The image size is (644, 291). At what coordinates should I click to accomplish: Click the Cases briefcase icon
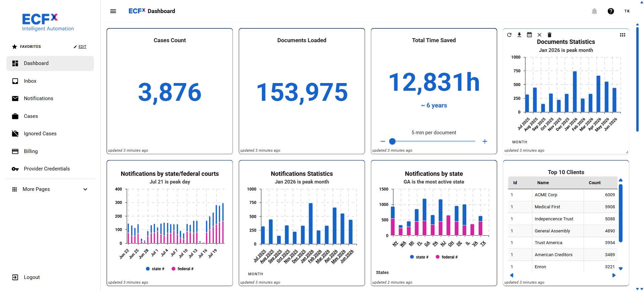click(15, 116)
